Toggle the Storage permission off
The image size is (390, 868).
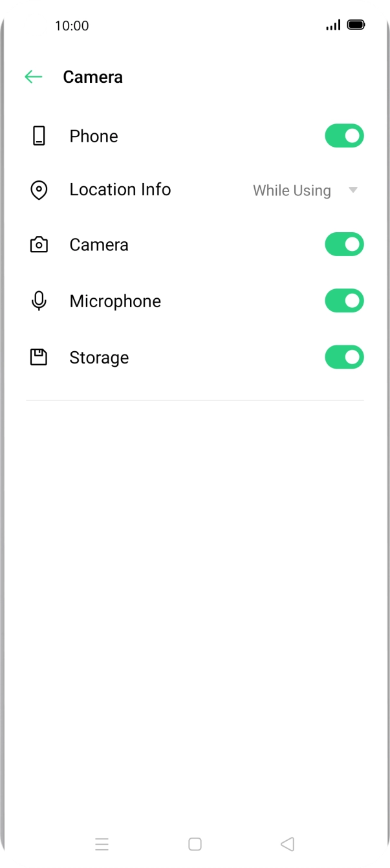(344, 356)
